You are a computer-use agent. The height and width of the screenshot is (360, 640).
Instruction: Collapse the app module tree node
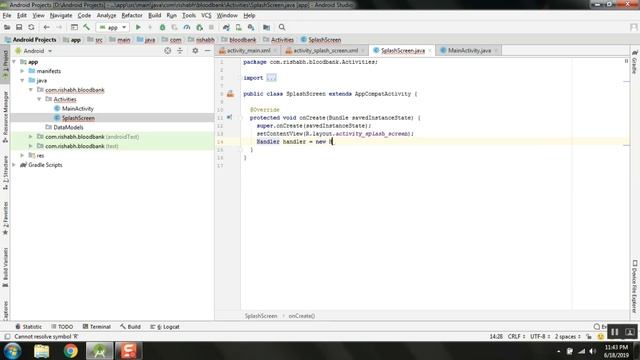coord(14,62)
